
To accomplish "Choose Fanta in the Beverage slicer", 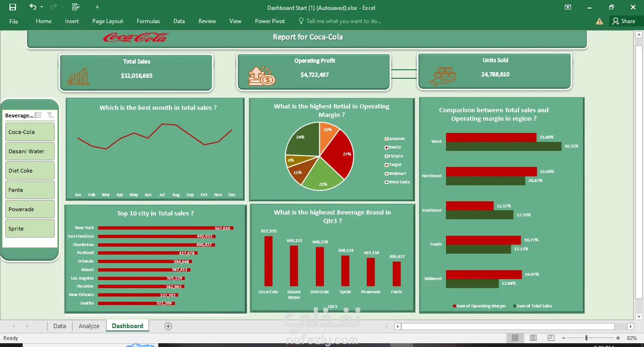I will (x=30, y=190).
